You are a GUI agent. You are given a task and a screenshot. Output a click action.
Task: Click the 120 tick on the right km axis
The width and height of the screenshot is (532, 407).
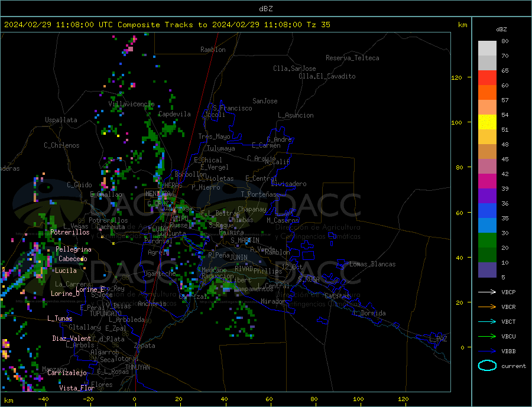(x=456, y=77)
